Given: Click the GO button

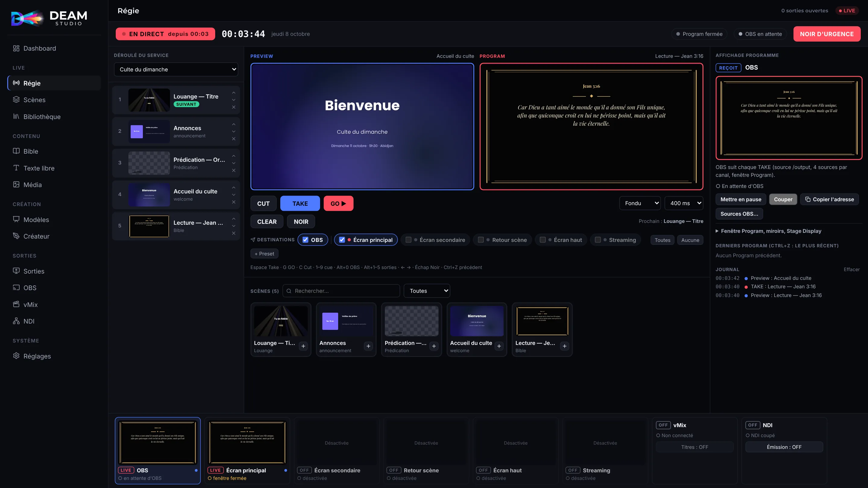Looking at the screenshot, I should [x=338, y=203].
